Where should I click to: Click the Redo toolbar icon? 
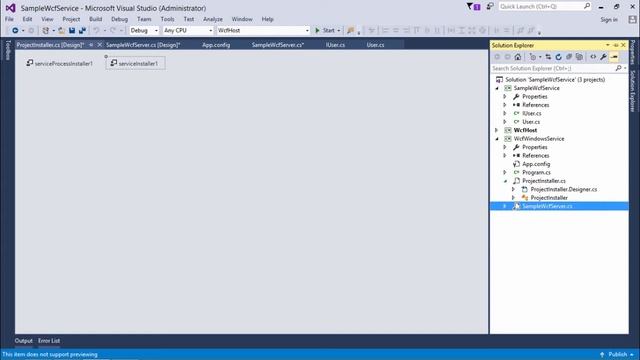[113, 31]
